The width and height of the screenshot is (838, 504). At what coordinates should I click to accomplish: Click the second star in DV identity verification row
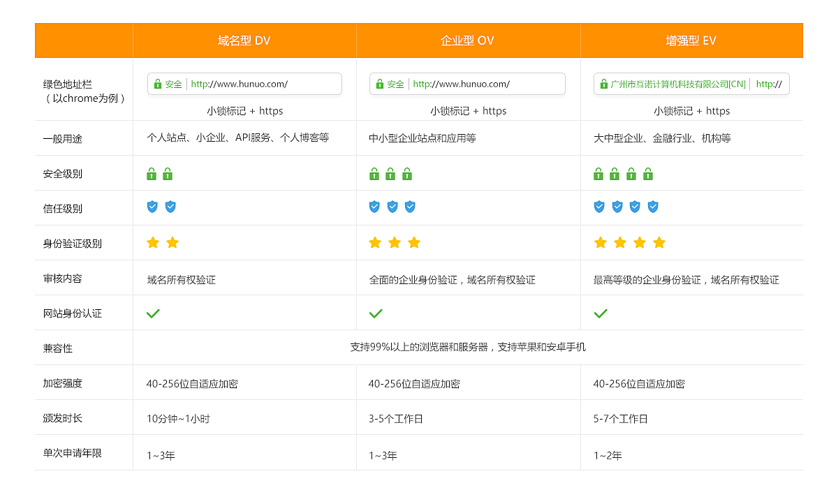tap(172, 242)
